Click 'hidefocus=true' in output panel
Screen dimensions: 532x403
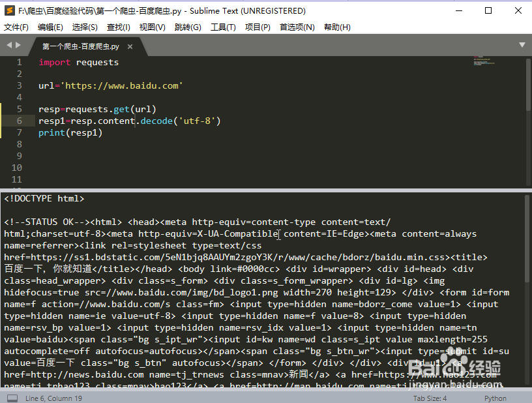point(41,292)
